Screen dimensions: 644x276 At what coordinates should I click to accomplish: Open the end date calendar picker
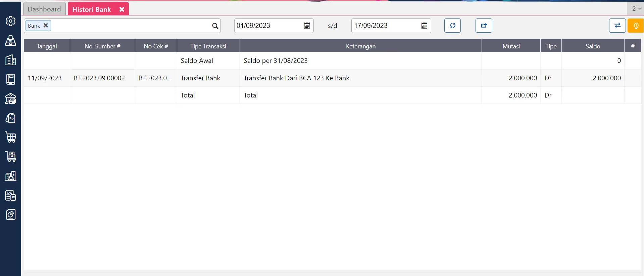(424, 26)
